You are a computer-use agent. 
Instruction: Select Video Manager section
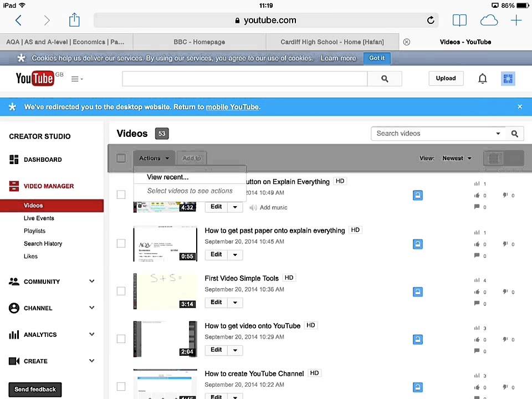pos(41,186)
